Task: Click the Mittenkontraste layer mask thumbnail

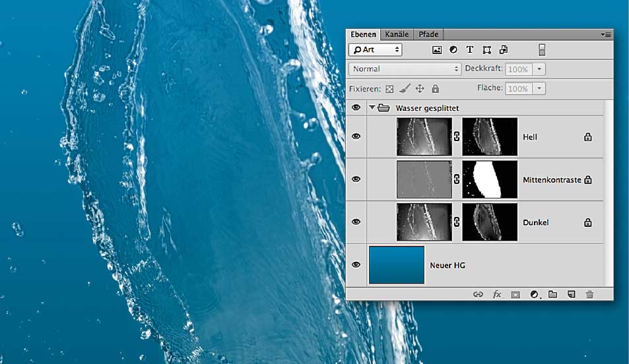Action: point(490,179)
